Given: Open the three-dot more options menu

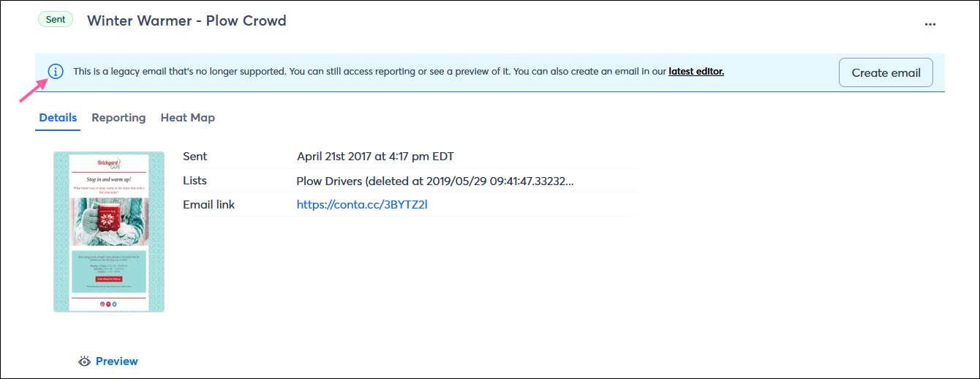Looking at the screenshot, I should tap(930, 24).
